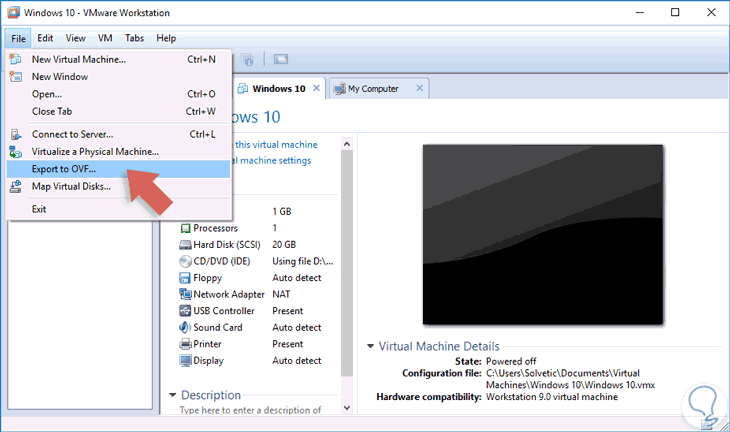Click the VMware Workstation title bar icon
The image size is (730, 432).
point(13,13)
